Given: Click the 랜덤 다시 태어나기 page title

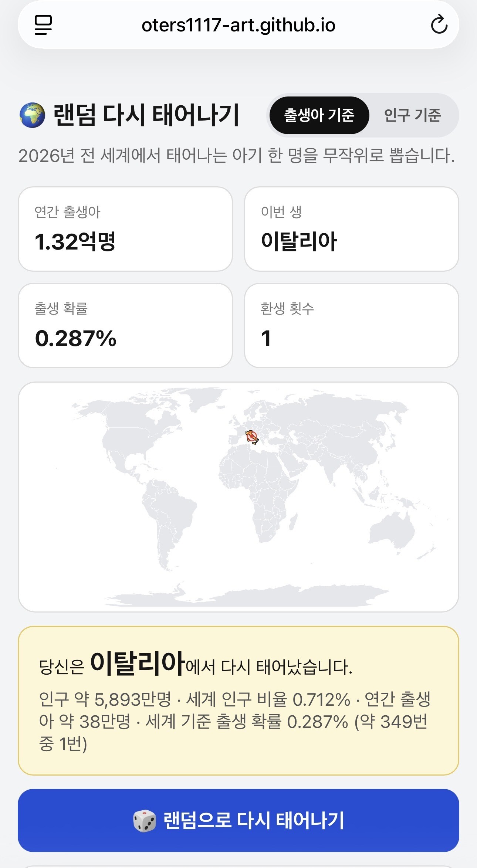Looking at the screenshot, I should 146,115.
